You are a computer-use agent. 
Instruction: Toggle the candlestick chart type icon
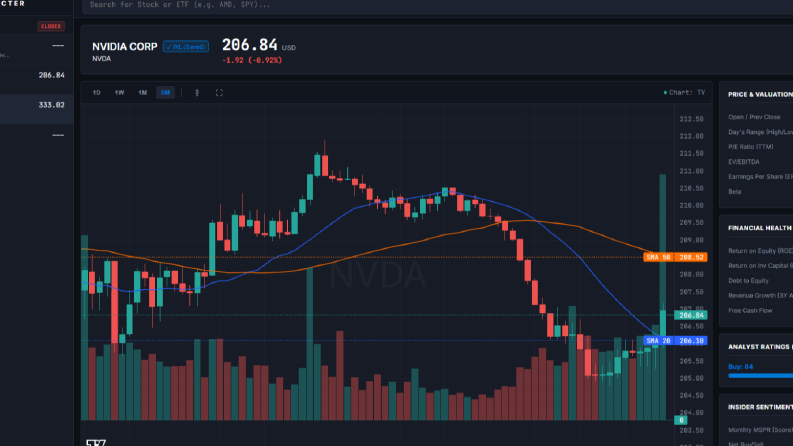(x=197, y=93)
